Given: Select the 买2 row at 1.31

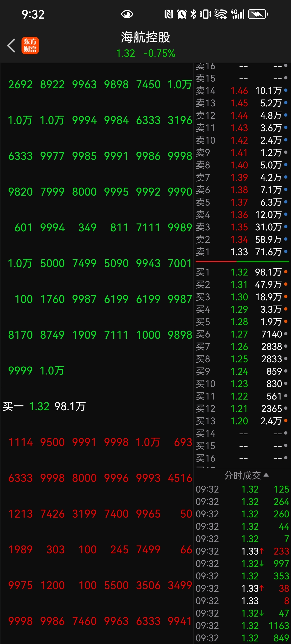Looking at the screenshot, I should [242, 285].
